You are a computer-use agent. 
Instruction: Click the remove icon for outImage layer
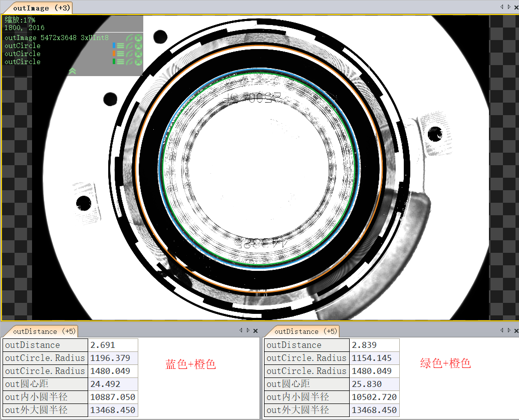pyautogui.click(x=138, y=38)
